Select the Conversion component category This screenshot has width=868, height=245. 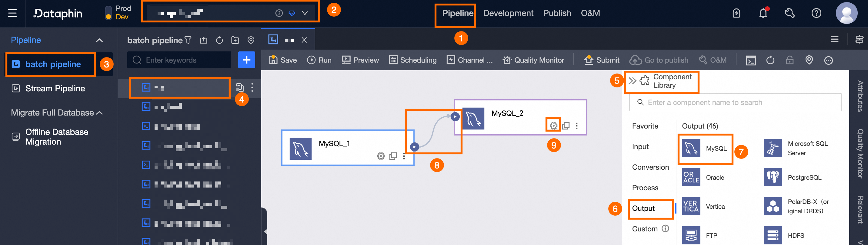click(650, 167)
